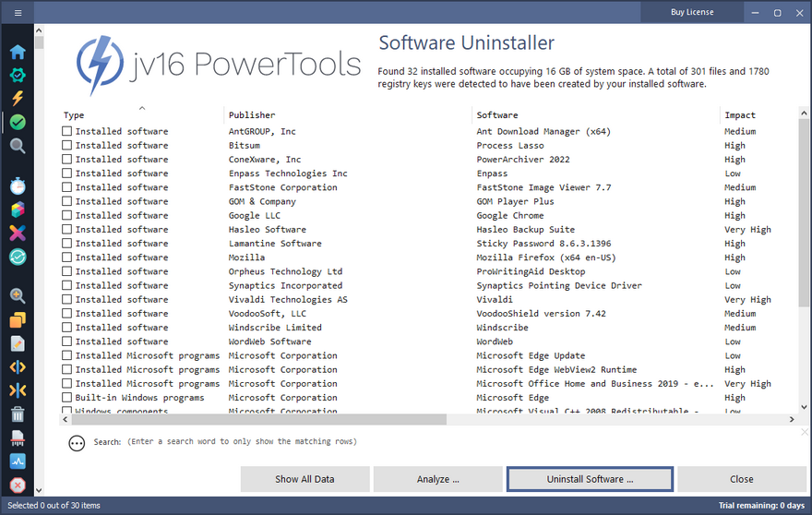
Task: Click Sticky Password 8.6.3.1396 text
Action: (x=543, y=243)
